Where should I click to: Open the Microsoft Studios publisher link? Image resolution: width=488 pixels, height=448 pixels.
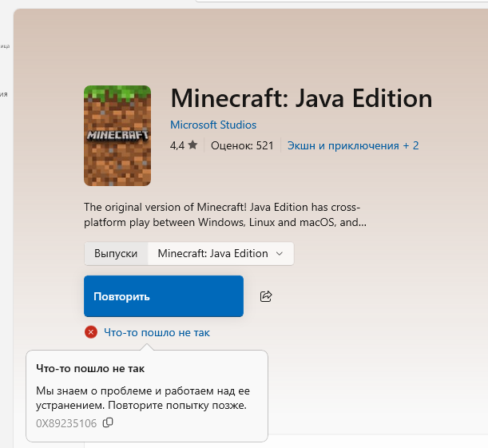(x=213, y=125)
